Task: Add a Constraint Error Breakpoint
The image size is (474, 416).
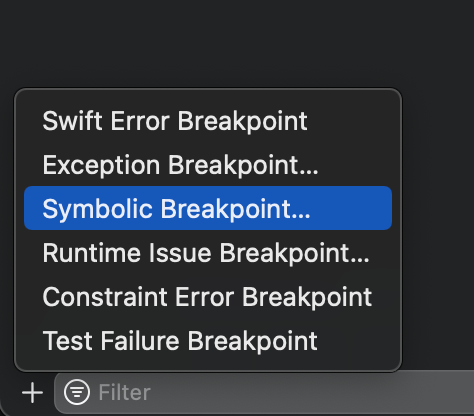Action: (x=208, y=297)
